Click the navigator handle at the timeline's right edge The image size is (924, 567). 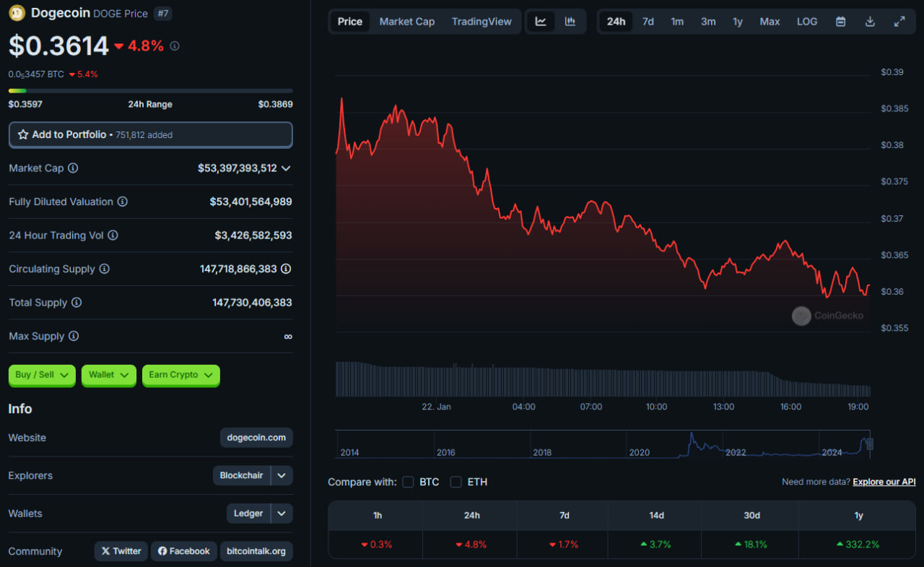(870, 443)
